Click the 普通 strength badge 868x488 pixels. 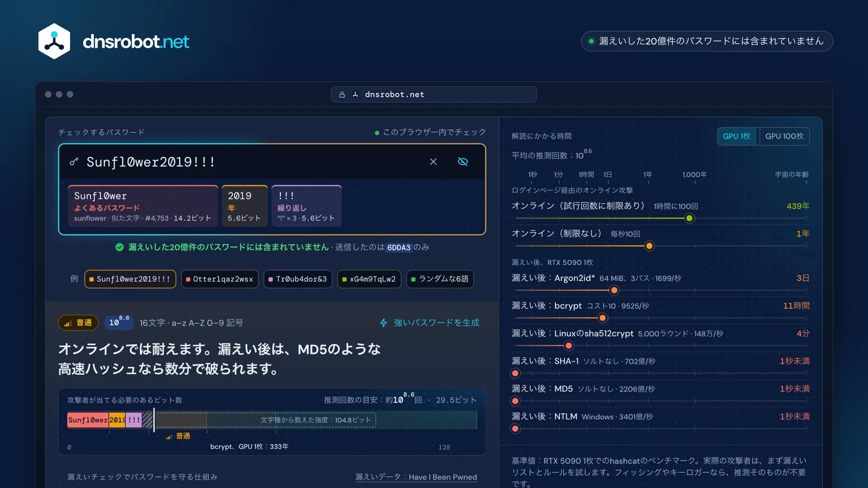click(78, 323)
